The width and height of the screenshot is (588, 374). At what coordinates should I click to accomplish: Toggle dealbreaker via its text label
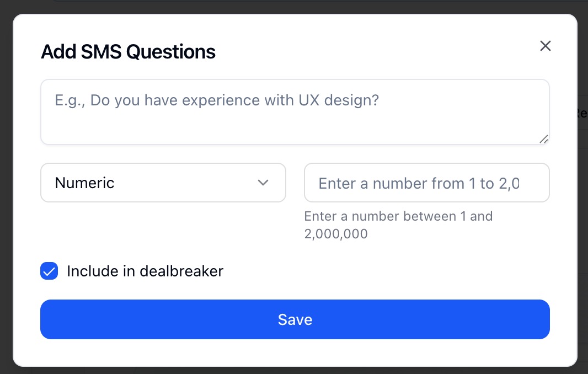point(145,271)
